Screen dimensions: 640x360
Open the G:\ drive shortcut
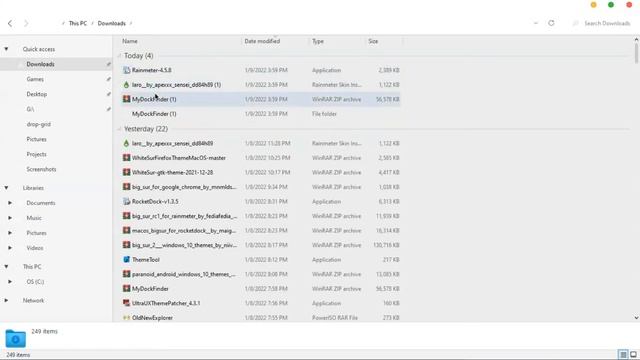pyautogui.click(x=30, y=109)
